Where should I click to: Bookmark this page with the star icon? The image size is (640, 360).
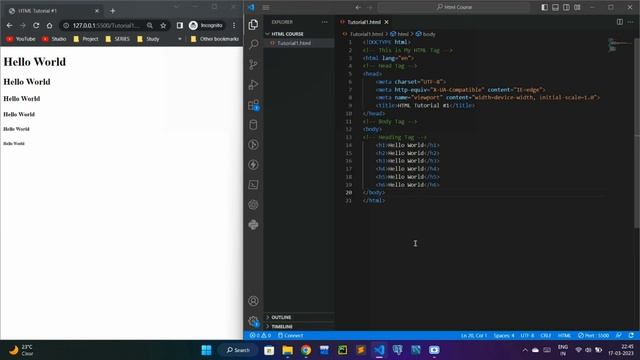[163, 25]
